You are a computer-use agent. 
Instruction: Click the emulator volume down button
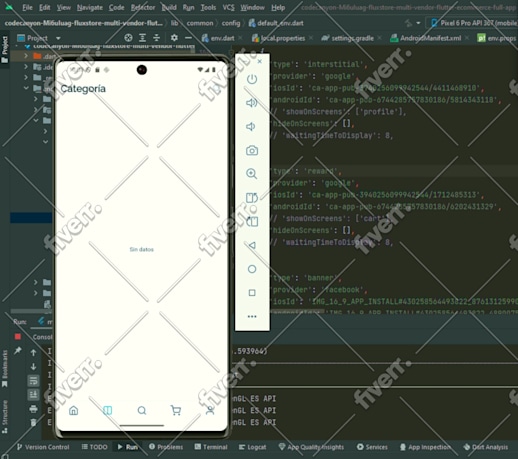[251, 127]
